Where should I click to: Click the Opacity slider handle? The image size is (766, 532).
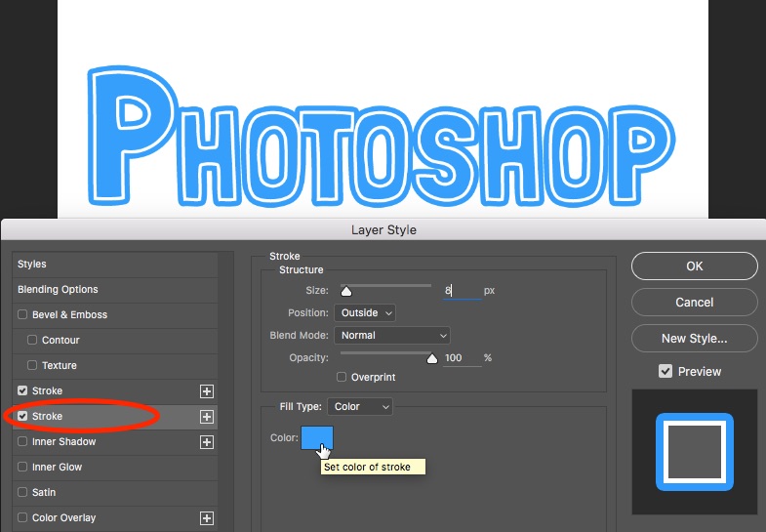click(x=432, y=359)
